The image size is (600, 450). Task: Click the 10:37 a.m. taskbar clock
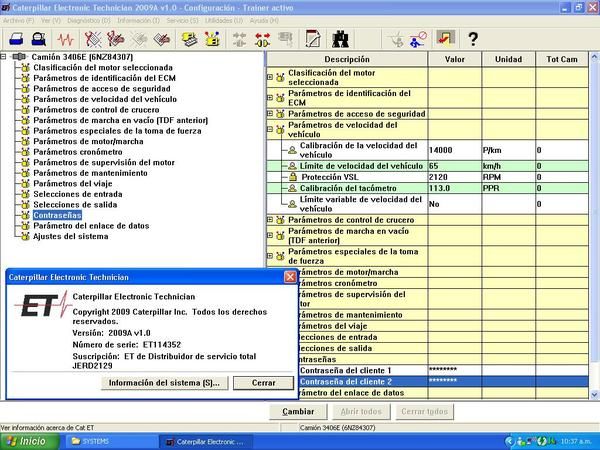[x=577, y=442]
